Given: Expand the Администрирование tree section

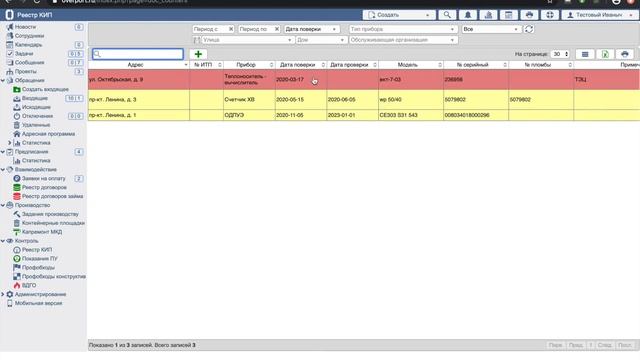Looking at the screenshot, I should tap(3, 294).
